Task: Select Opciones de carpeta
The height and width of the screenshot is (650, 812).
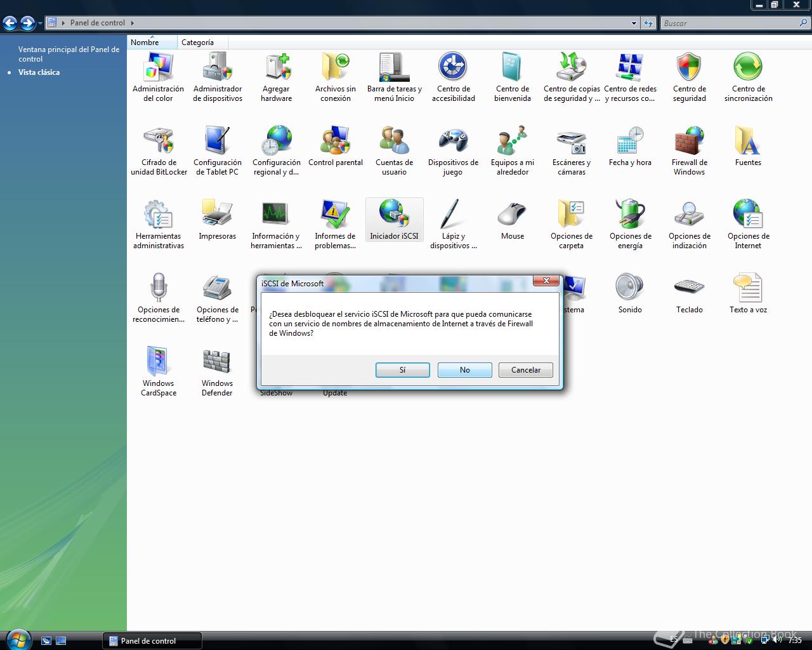Action: (572, 224)
